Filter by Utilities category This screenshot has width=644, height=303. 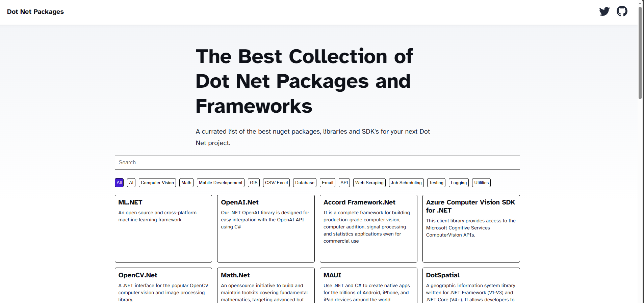coord(481,183)
